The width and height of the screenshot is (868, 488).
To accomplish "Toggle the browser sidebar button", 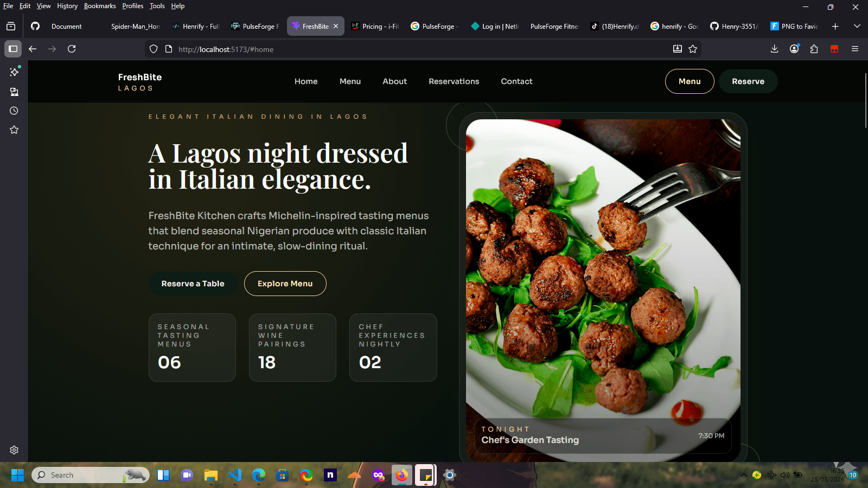I will [13, 49].
